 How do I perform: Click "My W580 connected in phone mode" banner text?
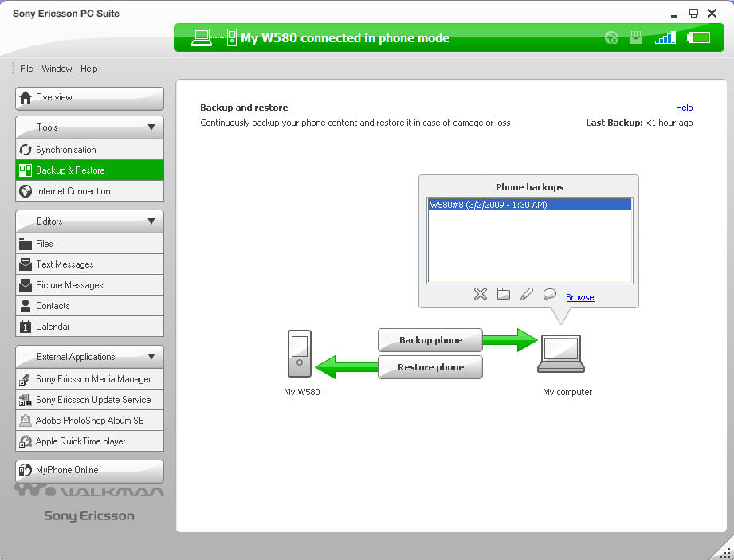tap(345, 38)
